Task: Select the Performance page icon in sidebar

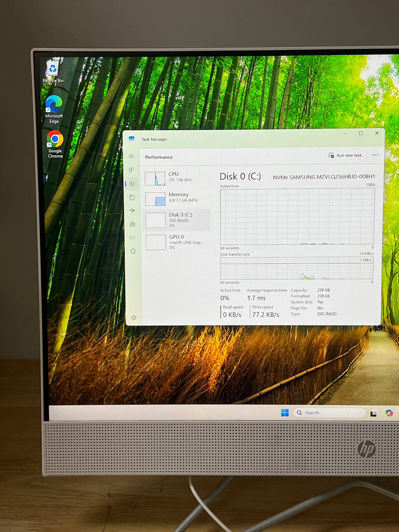Action: pyautogui.click(x=132, y=184)
